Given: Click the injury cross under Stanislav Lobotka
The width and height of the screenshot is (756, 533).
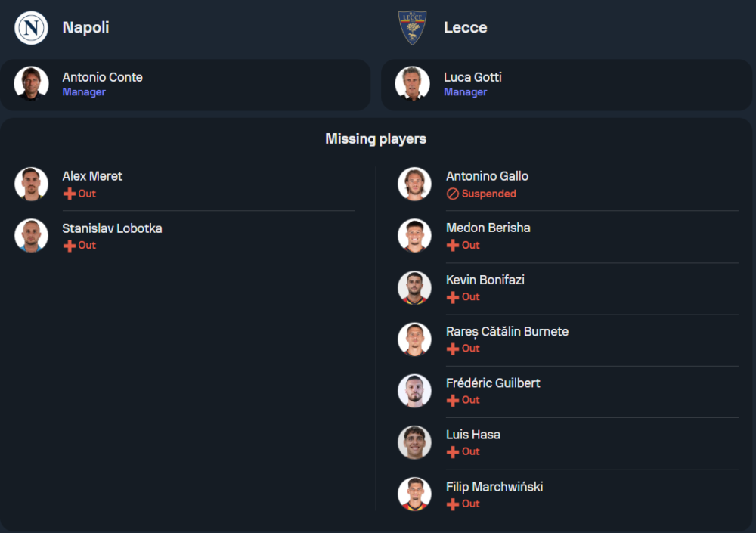Looking at the screenshot, I should coord(70,246).
